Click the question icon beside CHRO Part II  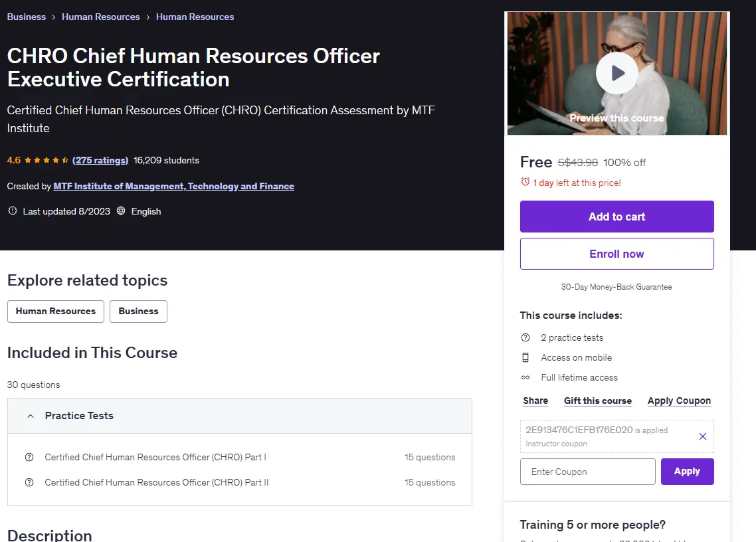[x=29, y=482]
